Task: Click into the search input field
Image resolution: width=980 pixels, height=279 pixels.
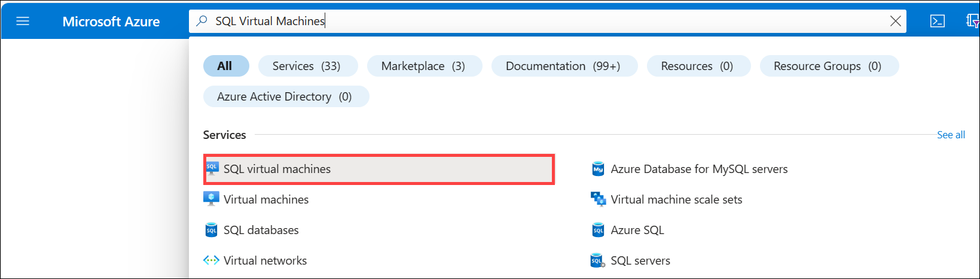Action: (538, 22)
